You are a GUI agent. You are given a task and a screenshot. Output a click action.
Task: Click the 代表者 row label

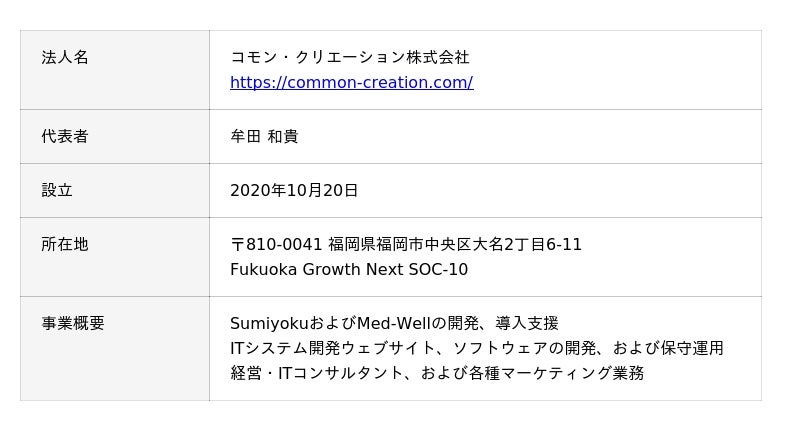tap(65, 137)
